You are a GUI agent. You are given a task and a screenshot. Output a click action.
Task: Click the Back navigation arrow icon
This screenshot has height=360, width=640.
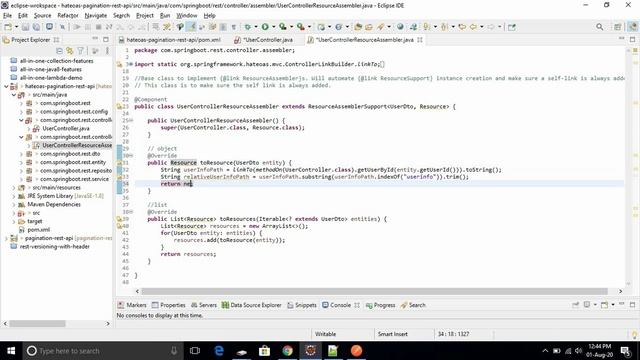473,27
